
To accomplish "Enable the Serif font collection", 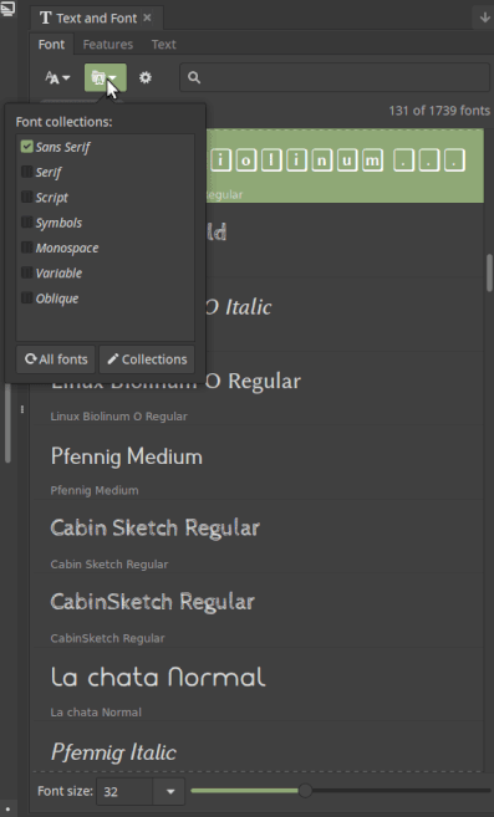I will pyautogui.click(x=27, y=171).
